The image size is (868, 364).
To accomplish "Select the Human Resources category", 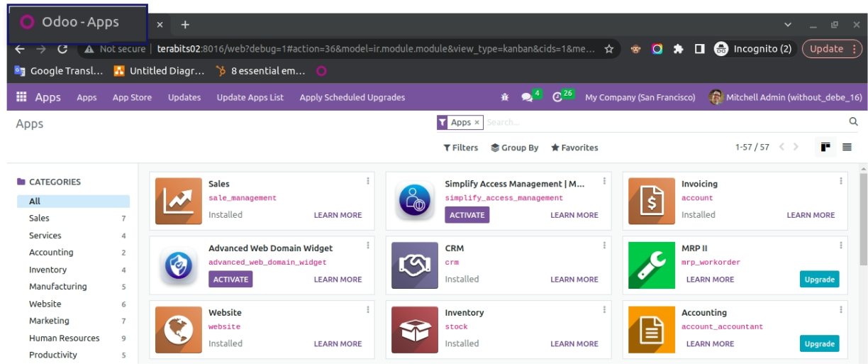I will (74, 338).
